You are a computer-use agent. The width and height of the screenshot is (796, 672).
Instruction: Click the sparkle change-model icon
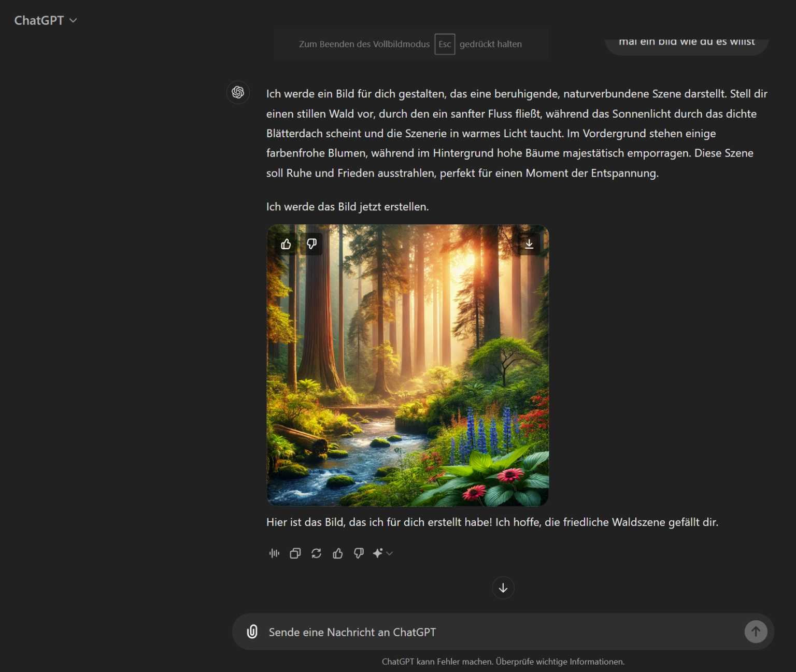[x=378, y=553]
